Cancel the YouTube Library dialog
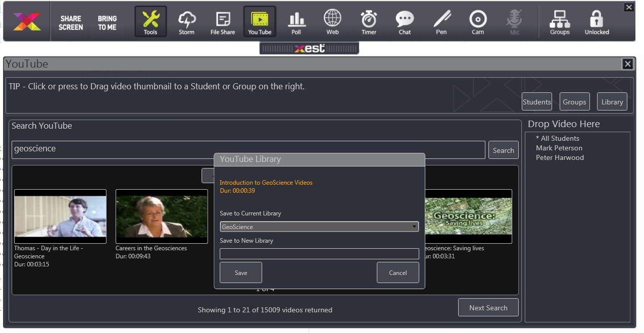Screen dimensions: 644x333 pos(398,272)
